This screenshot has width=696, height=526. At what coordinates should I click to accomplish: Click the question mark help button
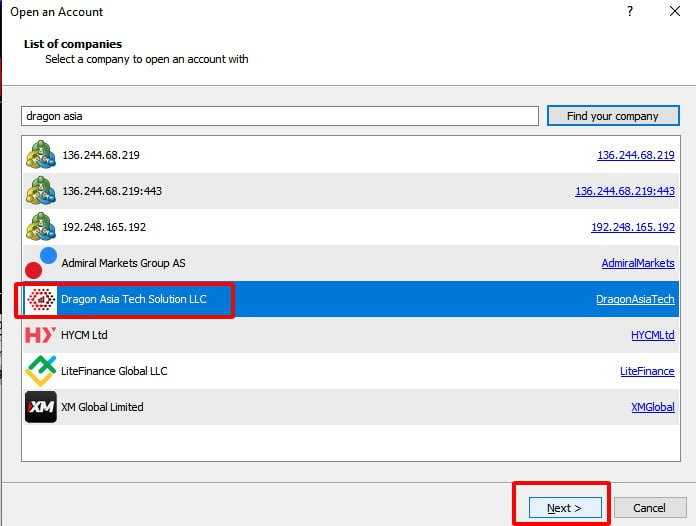click(x=630, y=11)
